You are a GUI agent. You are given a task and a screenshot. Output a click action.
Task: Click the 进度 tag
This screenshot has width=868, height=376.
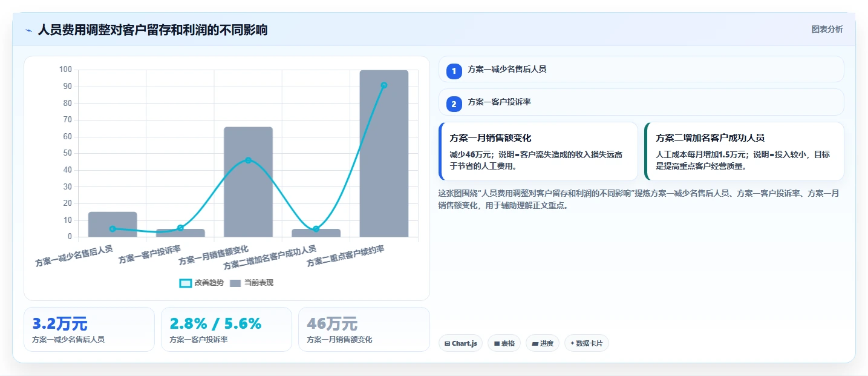[543, 343]
